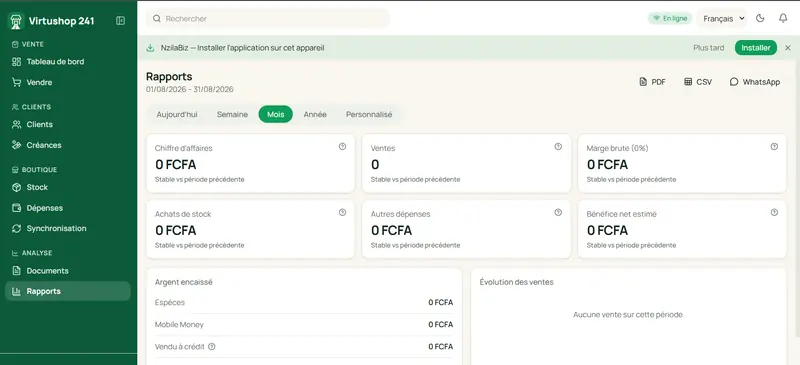Open the Français language dropdown
This screenshot has height=365, width=800.
tap(722, 18)
